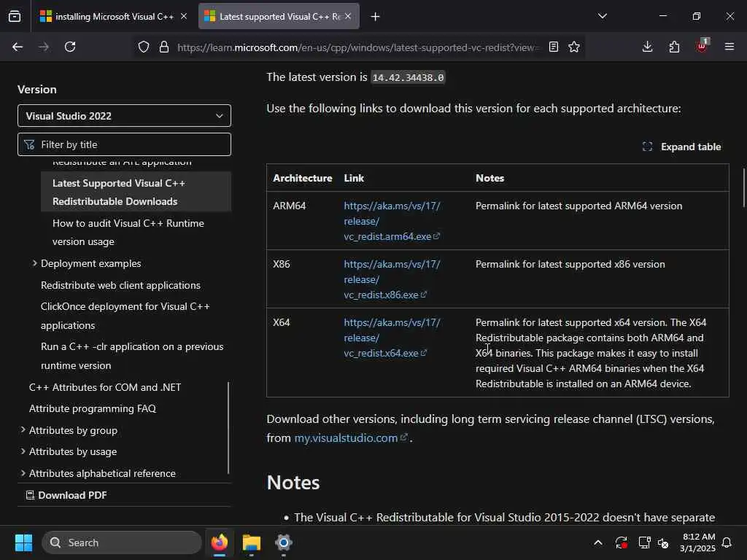Click the 'Expand table' button

682,147
